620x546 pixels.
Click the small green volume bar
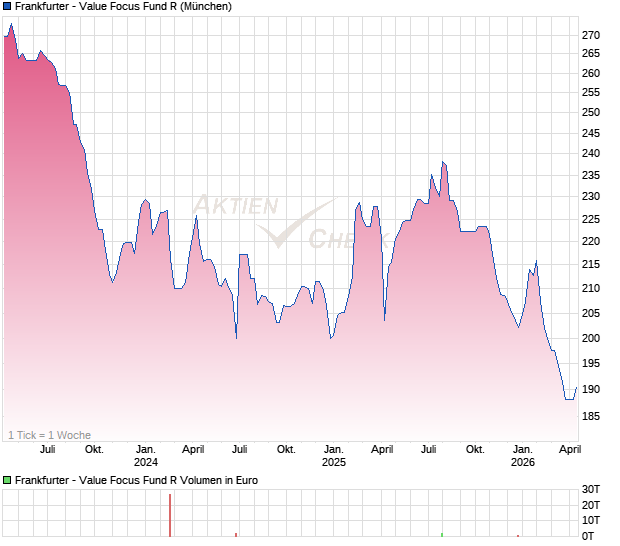tap(441, 534)
